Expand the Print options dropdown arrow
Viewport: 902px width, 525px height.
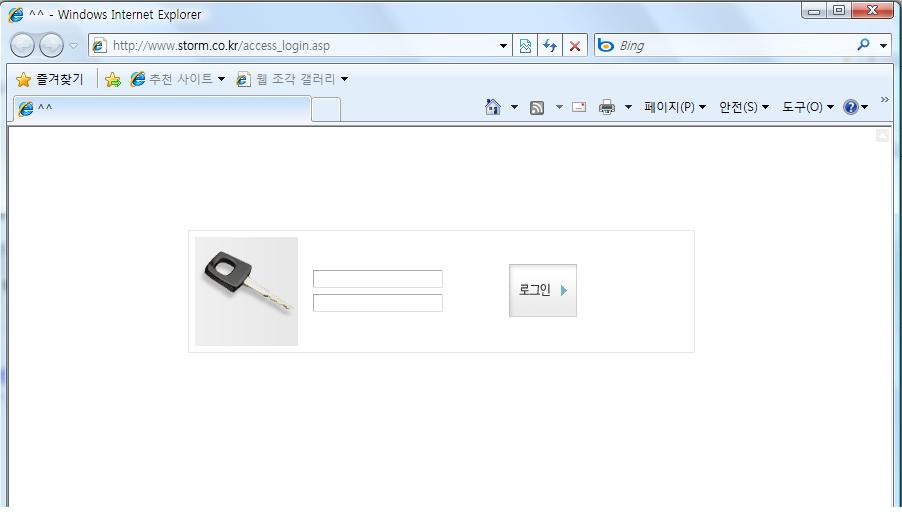(628, 107)
